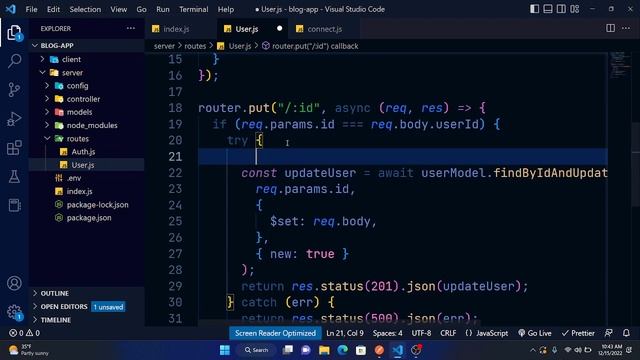Change end of line sequence CRLF

tap(448, 333)
